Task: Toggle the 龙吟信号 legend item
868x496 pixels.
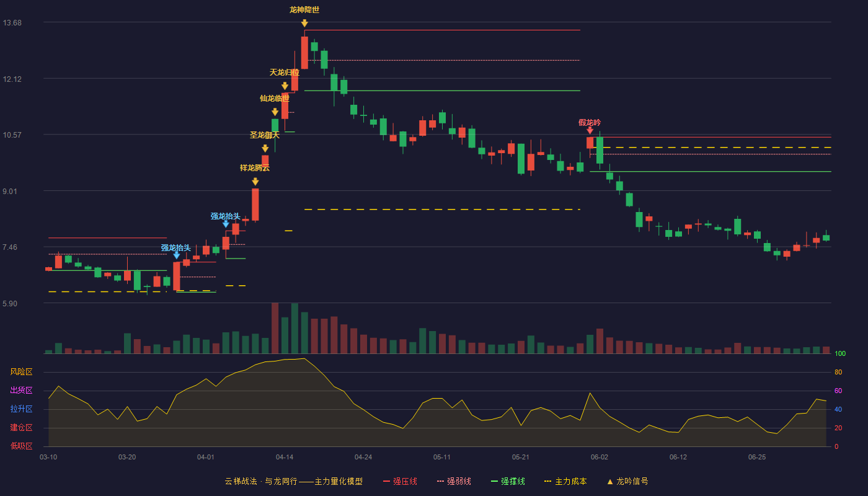Action: tap(627, 481)
